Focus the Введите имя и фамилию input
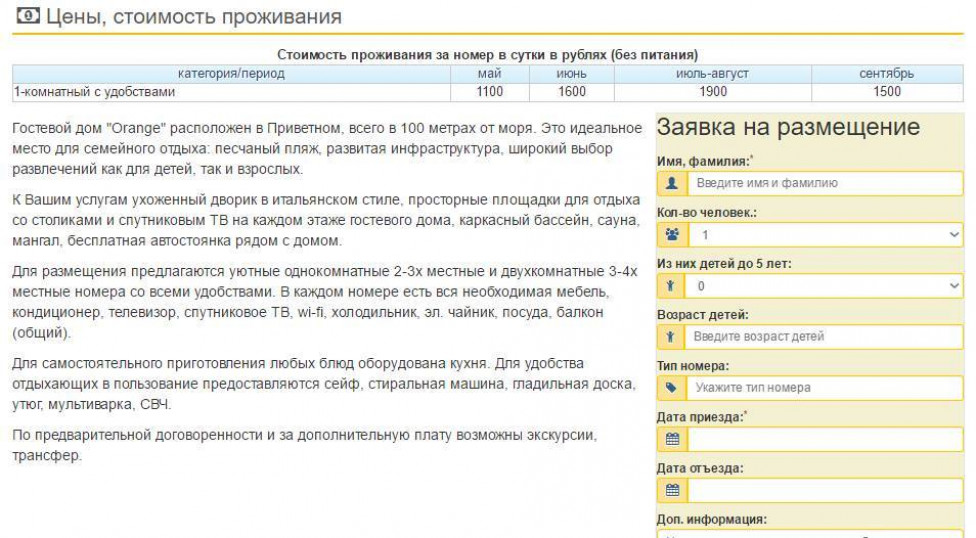The width and height of the screenshot is (976, 538). pyautogui.click(x=824, y=184)
